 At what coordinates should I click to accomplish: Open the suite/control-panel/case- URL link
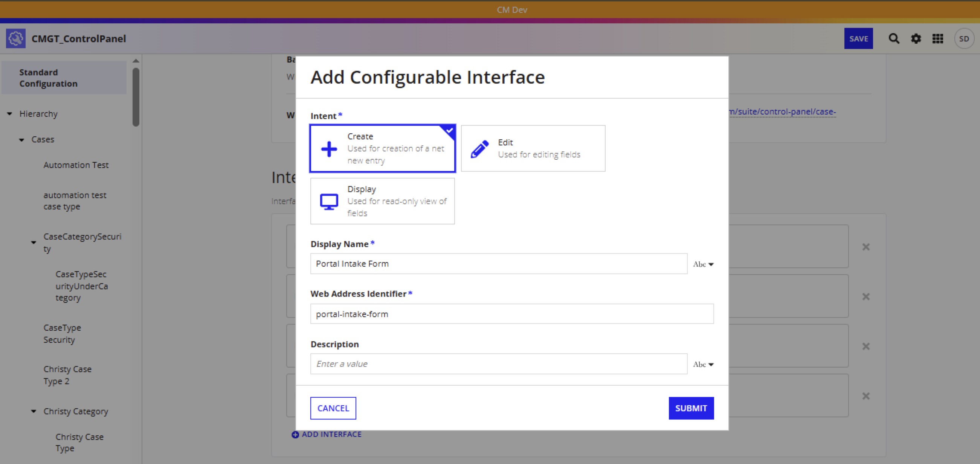782,111
